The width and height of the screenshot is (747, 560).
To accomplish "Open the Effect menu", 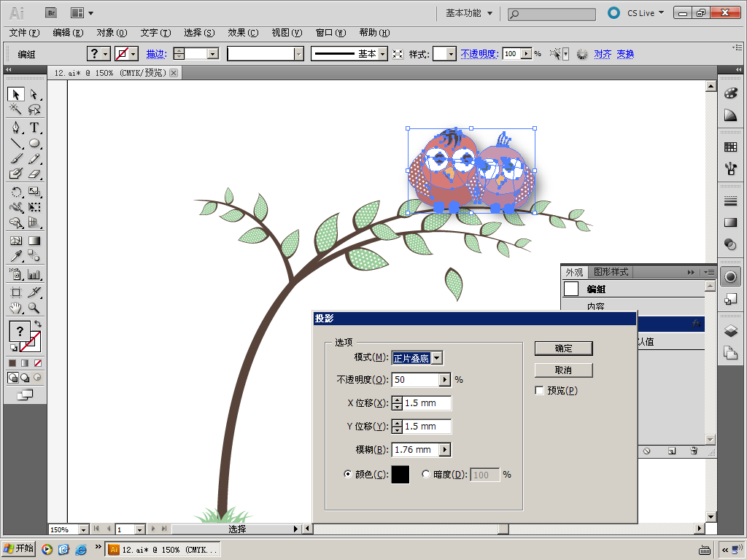I will point(243,33).
